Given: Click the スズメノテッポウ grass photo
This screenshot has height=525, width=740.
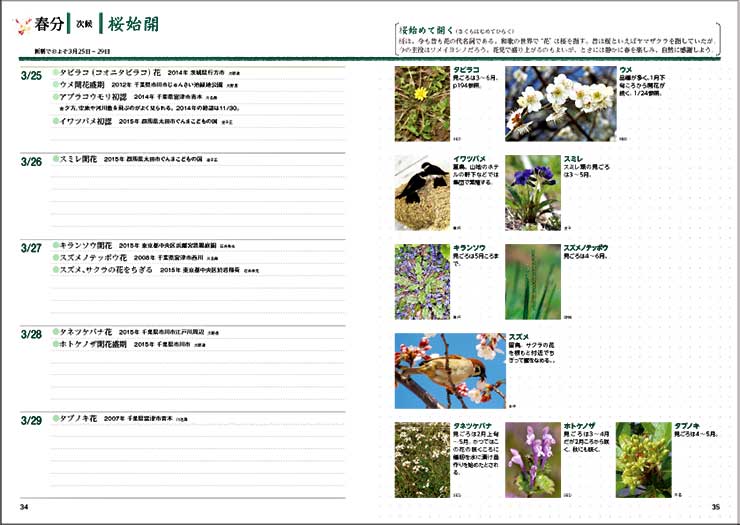Looking at the screenshot, I should [x=533, y=282].
